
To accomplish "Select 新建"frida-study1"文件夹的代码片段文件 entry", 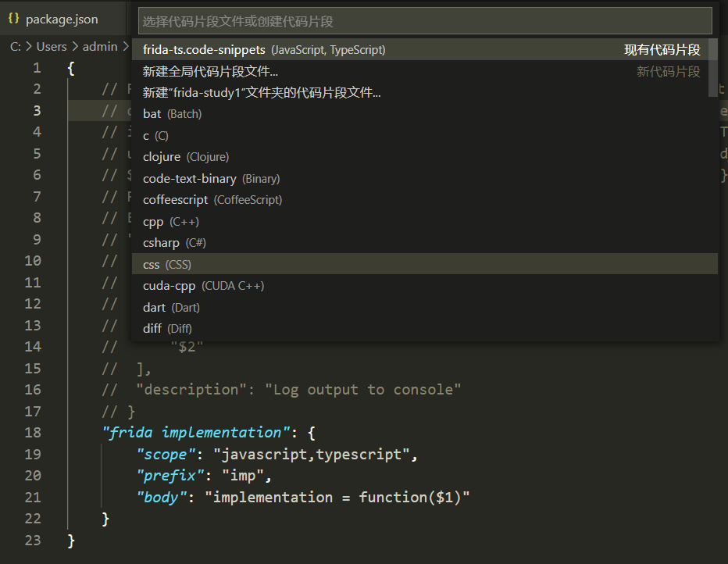I will click(262, 93).
